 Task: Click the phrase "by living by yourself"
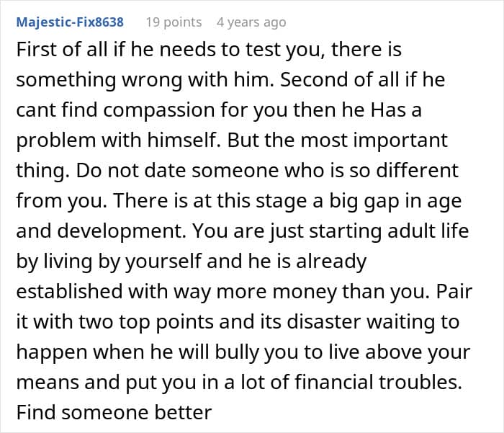point(95,262)
